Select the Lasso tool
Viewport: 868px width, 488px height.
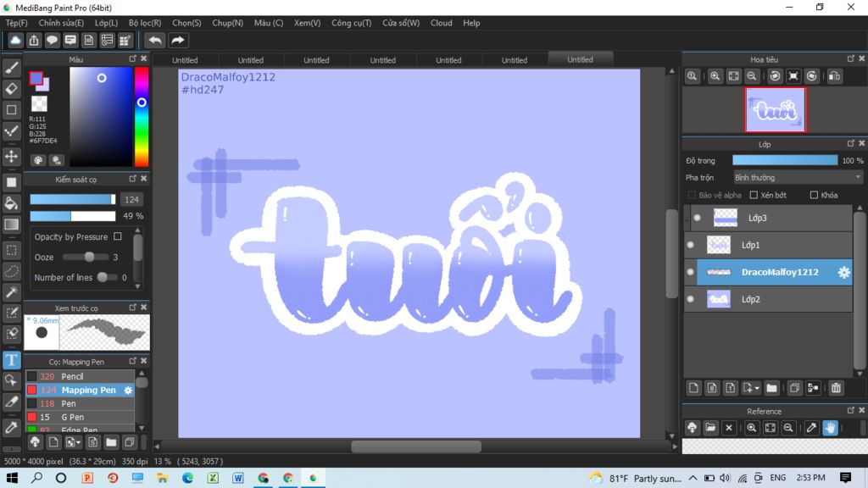click(x=11, y=271)
